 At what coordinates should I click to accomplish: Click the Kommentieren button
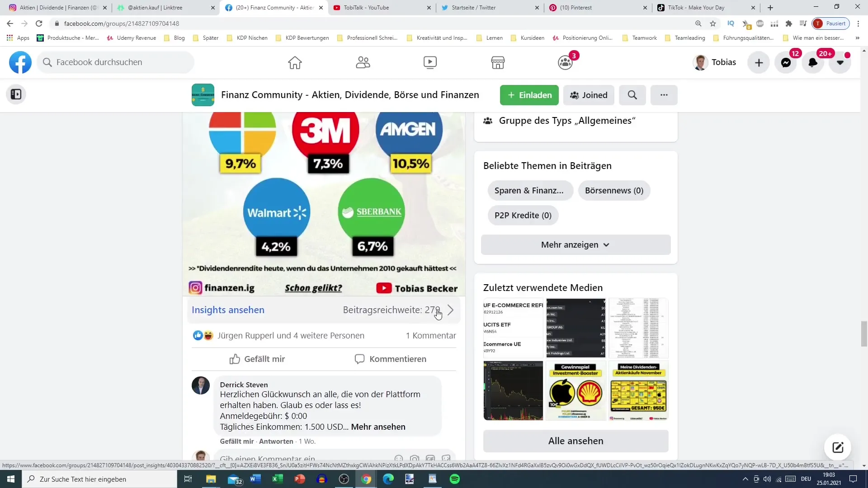click(390, 359)
